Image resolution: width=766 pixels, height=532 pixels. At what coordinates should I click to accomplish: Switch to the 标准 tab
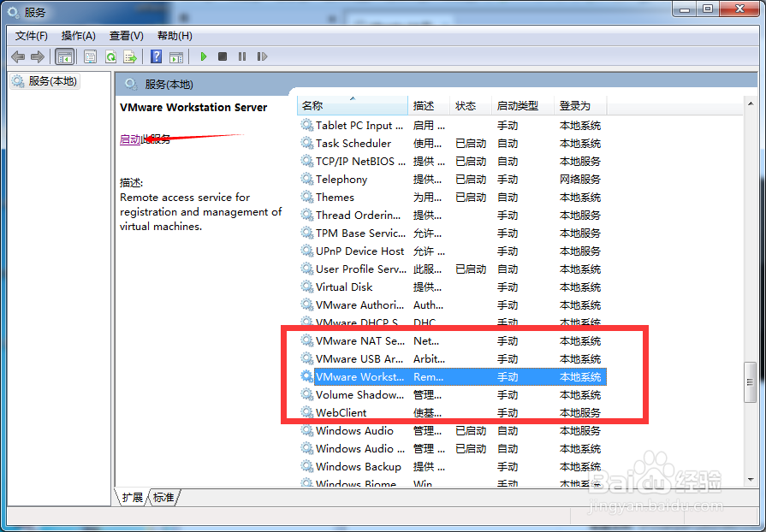point(163,497)
